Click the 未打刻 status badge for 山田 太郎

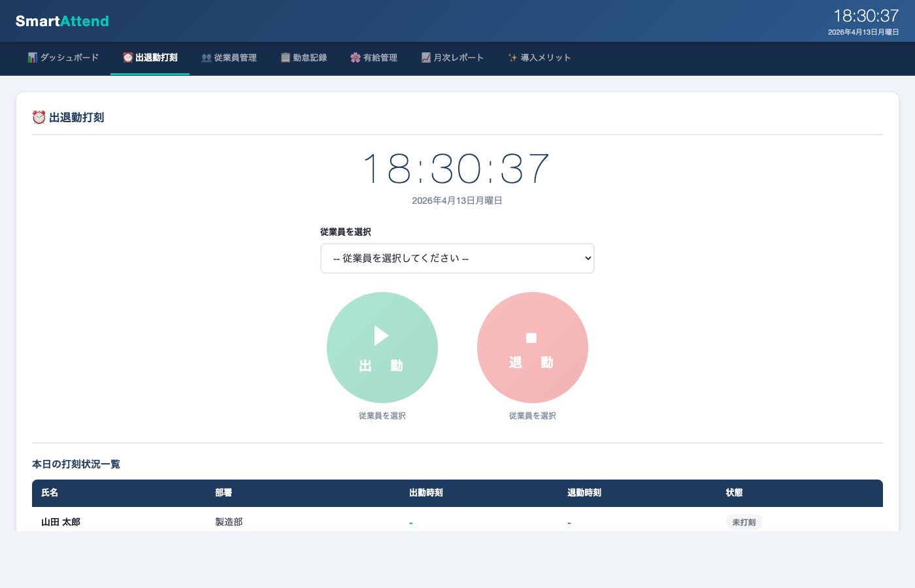[x=744, y=522]
